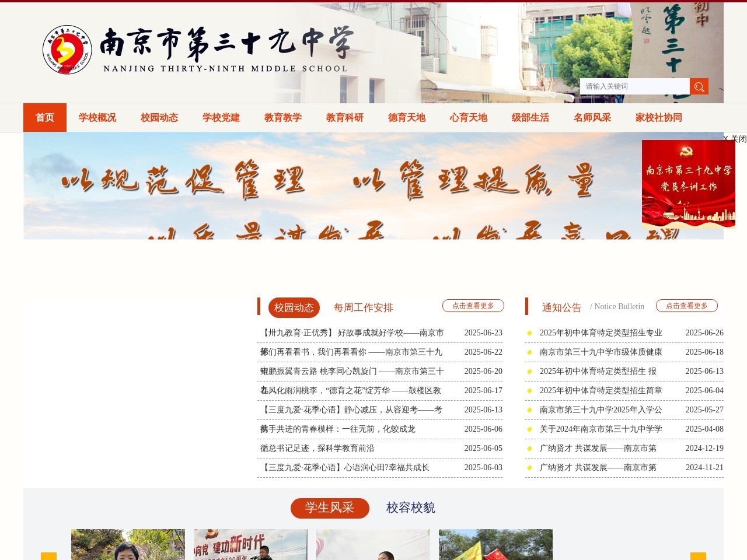Open the 【卅九教育·正优秀】 news article
The image size is (747, 560).
click(352, 332)
